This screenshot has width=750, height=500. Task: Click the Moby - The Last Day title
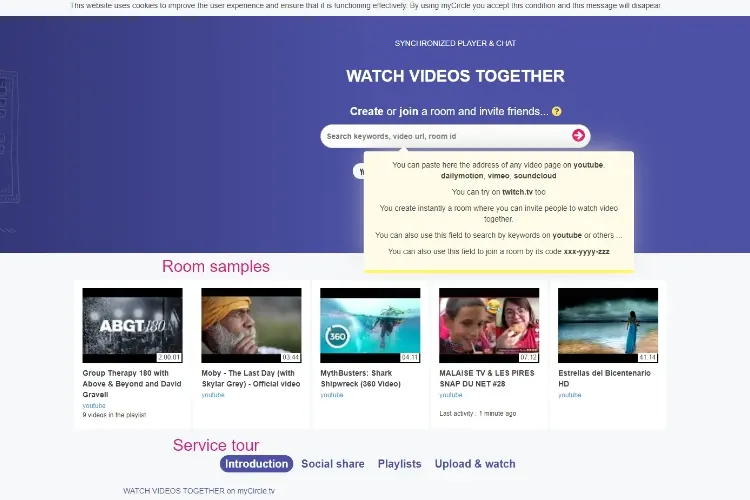click(x=251, y=378)
